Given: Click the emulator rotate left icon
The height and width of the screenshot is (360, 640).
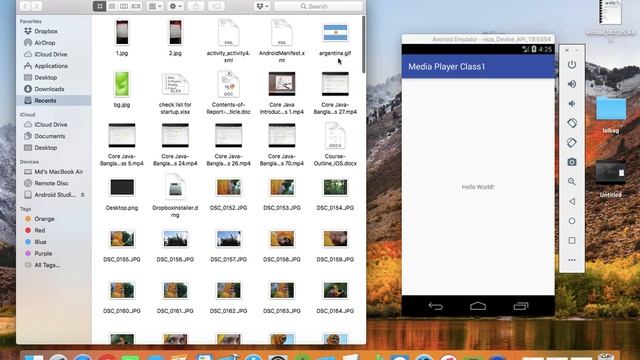Looking at the screenshot, I should click(572, 123).
